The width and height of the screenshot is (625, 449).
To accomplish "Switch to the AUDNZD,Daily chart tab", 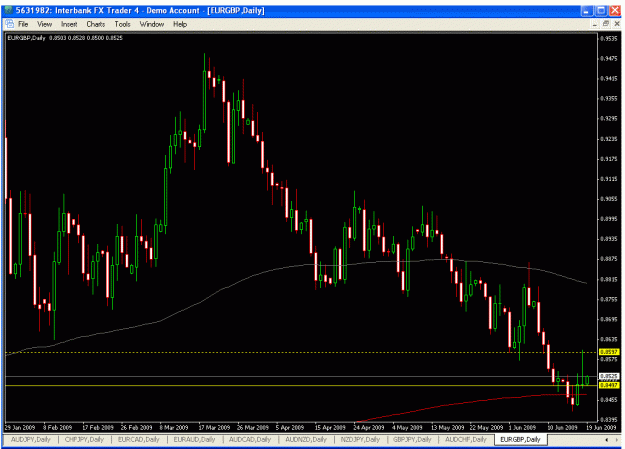I will [306, 439].
